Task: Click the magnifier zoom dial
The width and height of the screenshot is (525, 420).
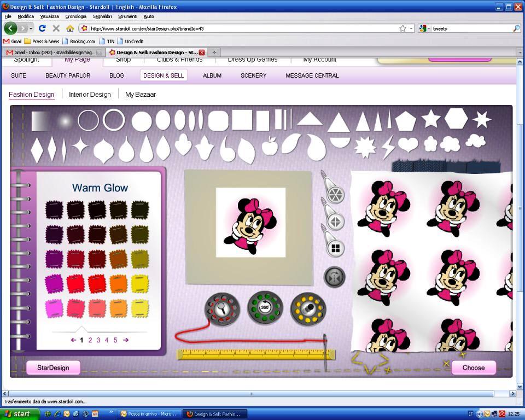Action: [x=222, y=309]
